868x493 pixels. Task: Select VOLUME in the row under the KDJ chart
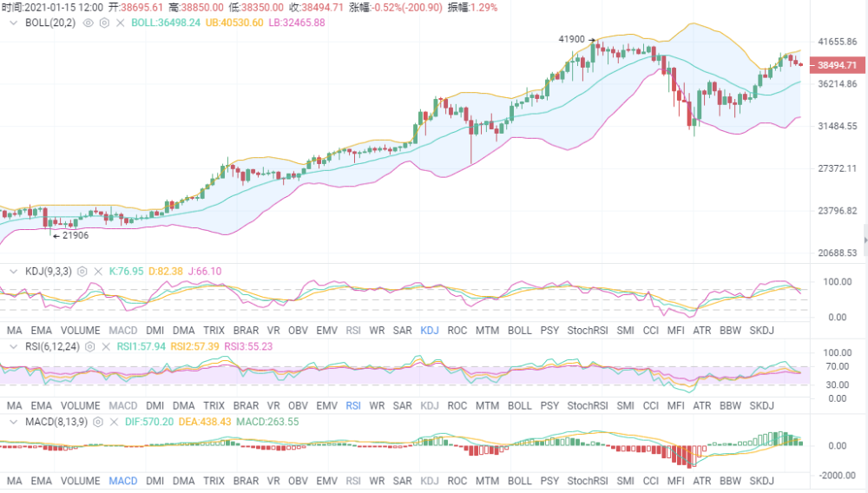click(80, 331)
